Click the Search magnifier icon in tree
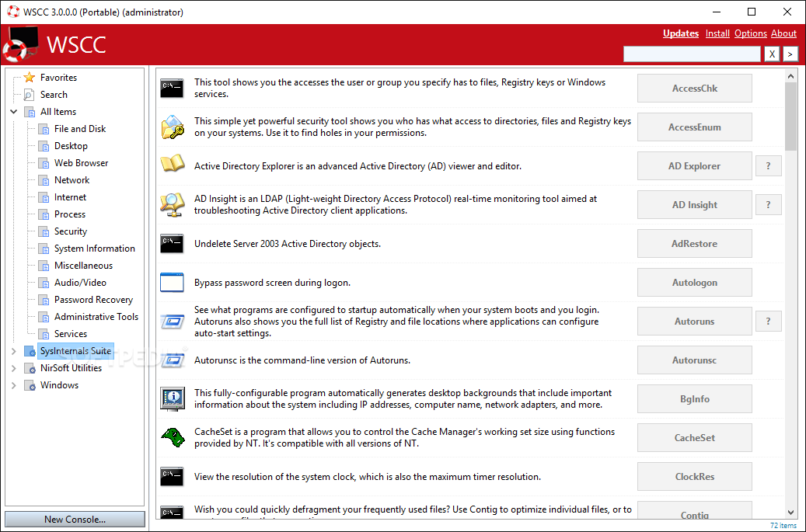Viewport: 806px width, 532px height. coord(30,95)
